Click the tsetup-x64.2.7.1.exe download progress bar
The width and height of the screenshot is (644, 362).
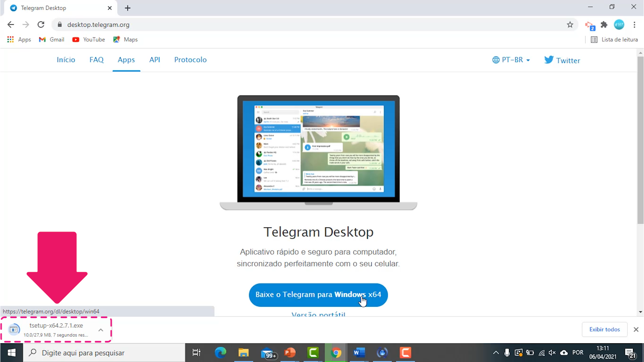[x=56, y=329]
